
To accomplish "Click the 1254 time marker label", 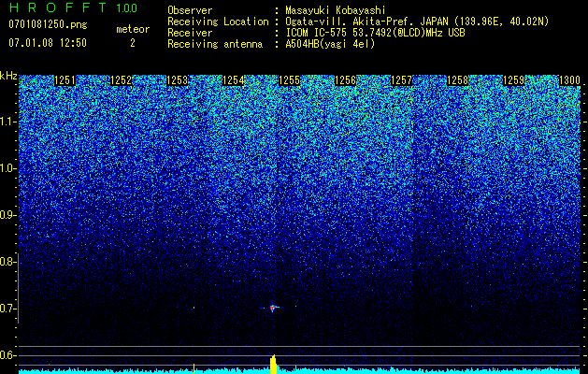I will (x=234, y=80).
